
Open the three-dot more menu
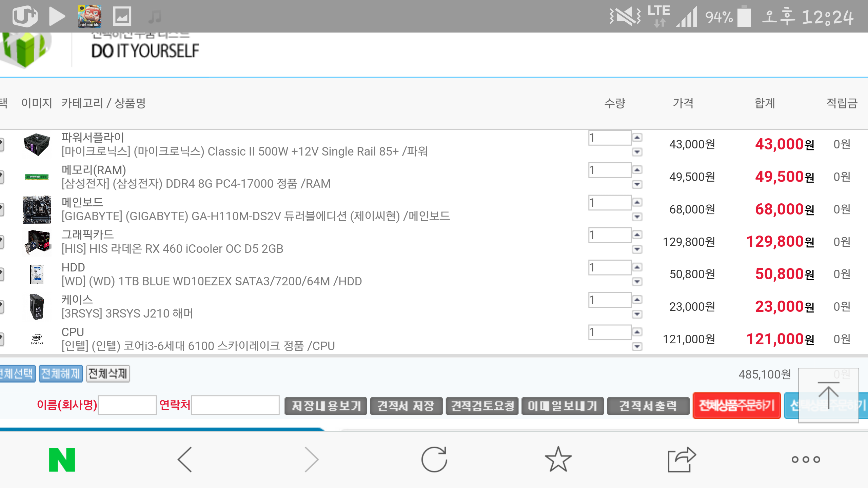tap(806, 460)
